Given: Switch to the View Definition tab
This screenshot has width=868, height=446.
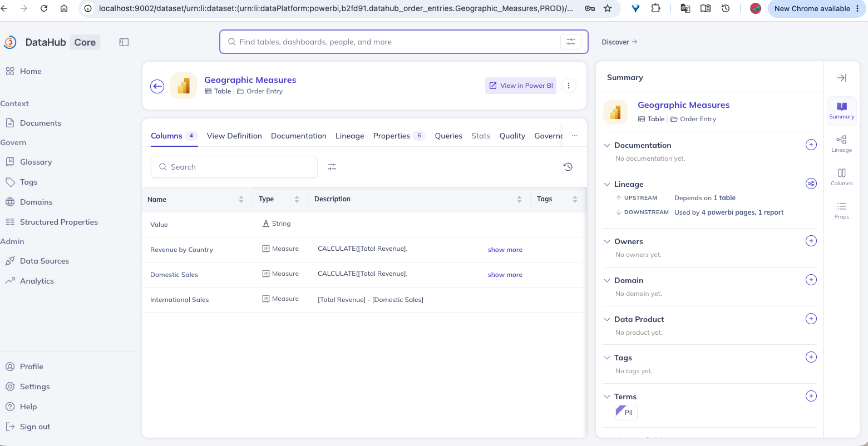Looking at the screenshot, I should click(x=234, y=136).
